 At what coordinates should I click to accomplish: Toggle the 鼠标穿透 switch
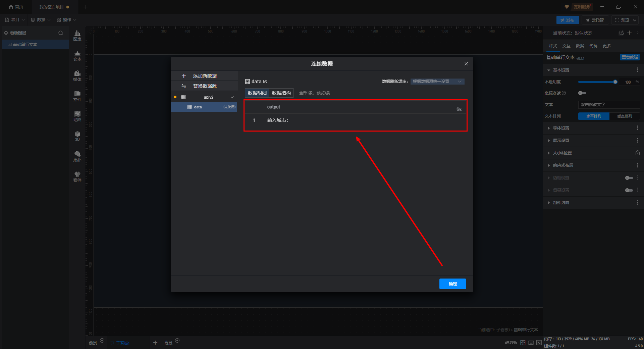582,93
